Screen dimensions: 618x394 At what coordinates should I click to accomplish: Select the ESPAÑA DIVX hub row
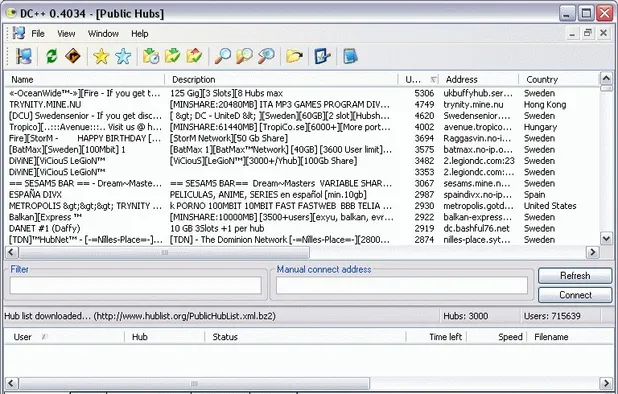coord(302,195)
